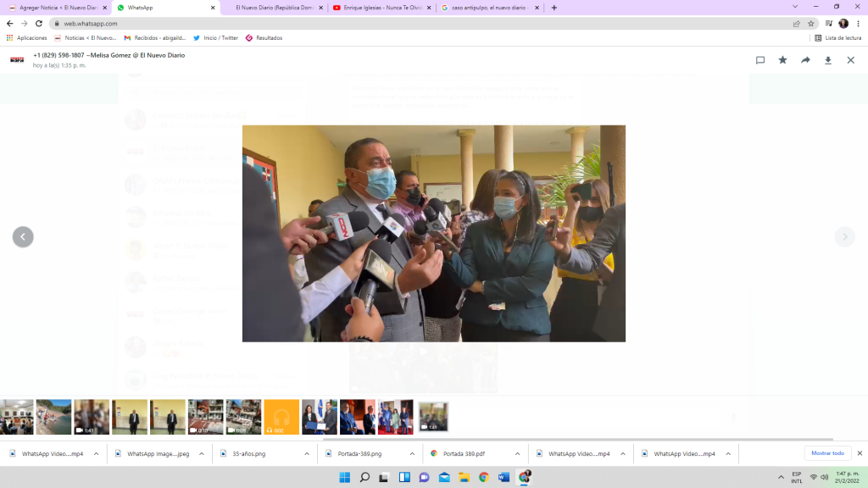Reload the WhatsApp Web page

pos(38,24)
